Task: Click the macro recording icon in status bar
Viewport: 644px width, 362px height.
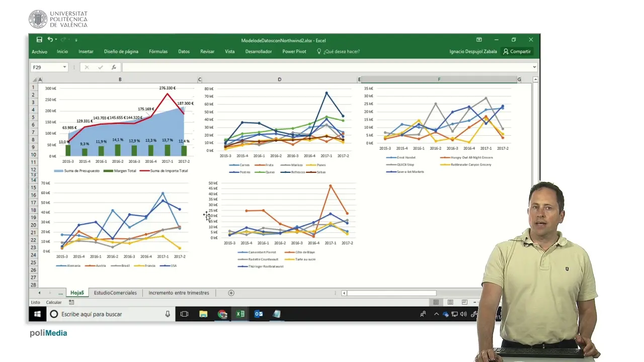Action: click(71, 302)
